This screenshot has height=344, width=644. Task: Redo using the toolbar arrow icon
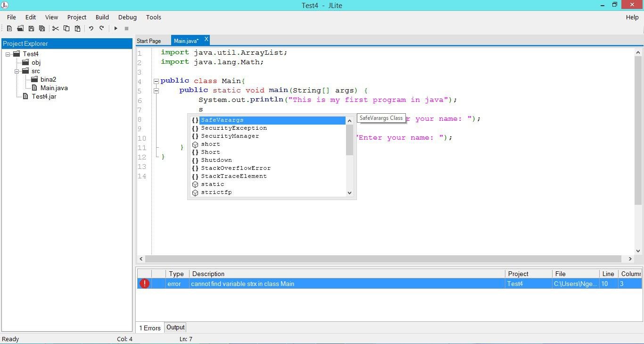pos(102,29)
